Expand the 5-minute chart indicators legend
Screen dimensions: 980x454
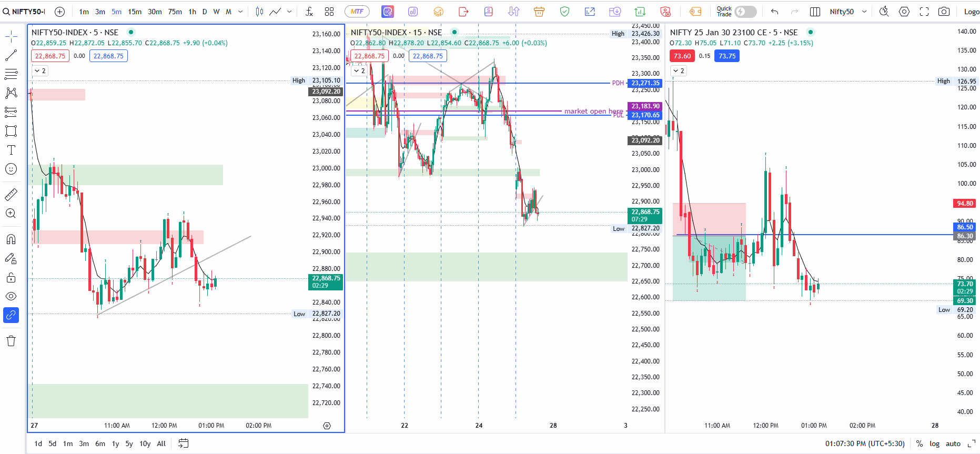coord(40,70)
